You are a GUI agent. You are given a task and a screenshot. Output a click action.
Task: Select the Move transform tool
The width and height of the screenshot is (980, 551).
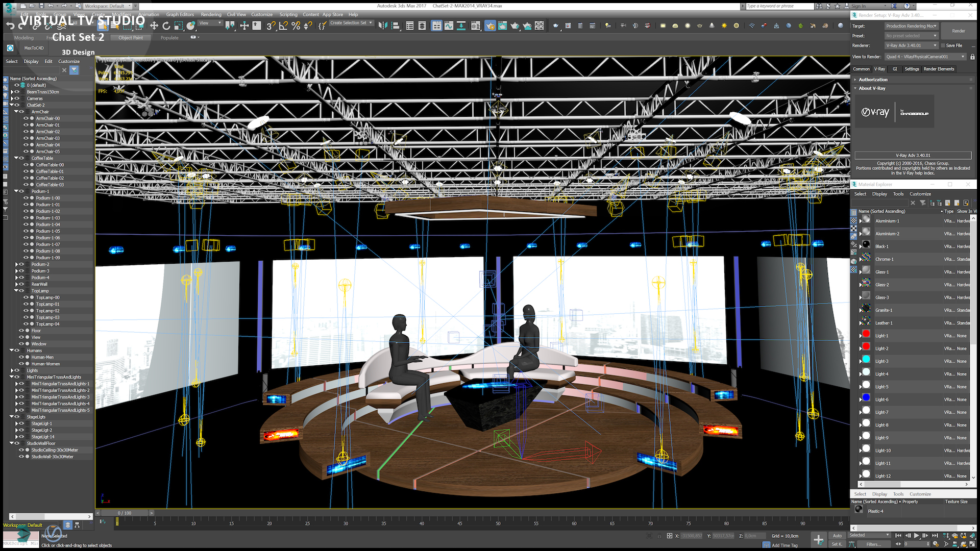click(154, 26)
